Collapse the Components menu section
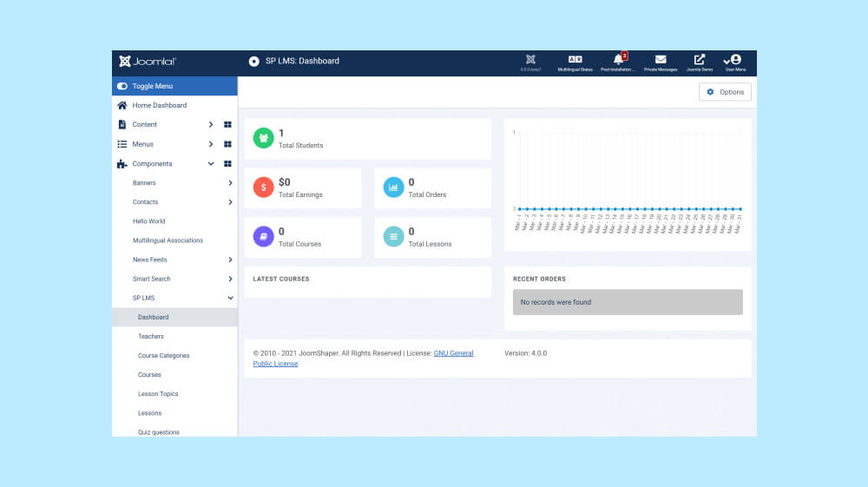868x487 pixels. tap(211, 164)
